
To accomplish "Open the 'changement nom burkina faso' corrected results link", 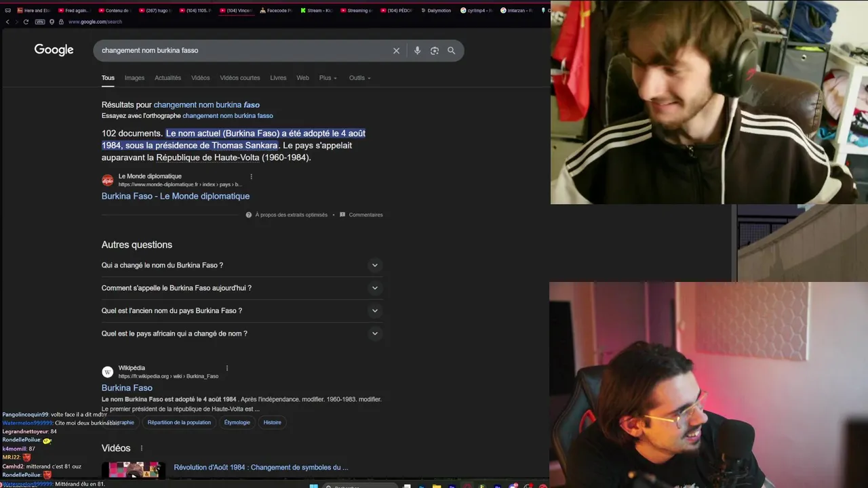I will click(x=207, y=105).
